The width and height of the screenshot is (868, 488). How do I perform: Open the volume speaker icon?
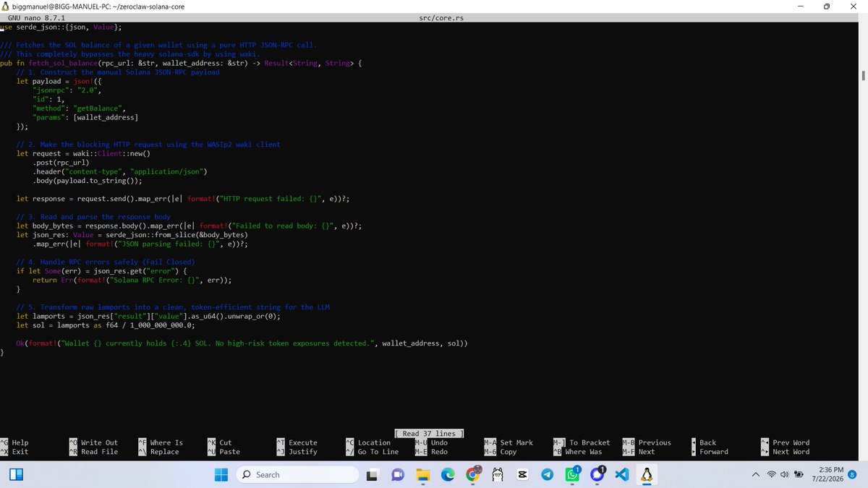coord(784,475)
